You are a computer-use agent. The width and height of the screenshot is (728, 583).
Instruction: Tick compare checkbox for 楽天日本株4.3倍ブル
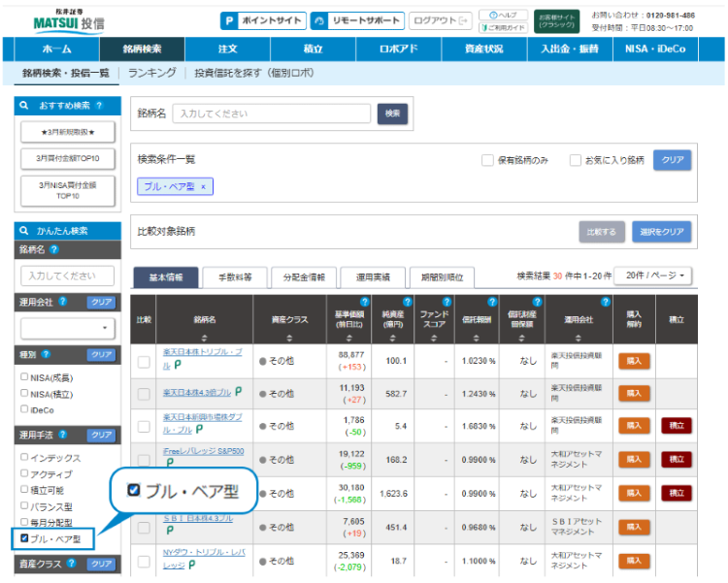click(144, 394)
